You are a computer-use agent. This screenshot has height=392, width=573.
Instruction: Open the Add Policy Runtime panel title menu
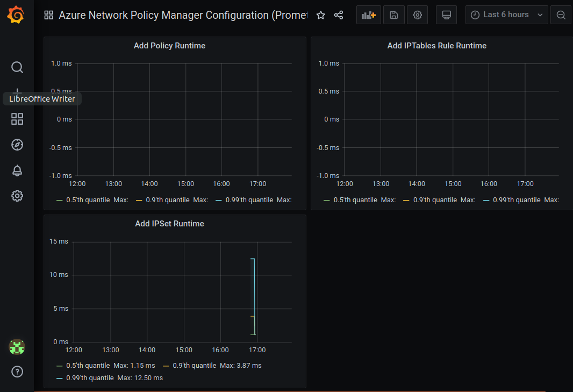(x=169, y=46)
